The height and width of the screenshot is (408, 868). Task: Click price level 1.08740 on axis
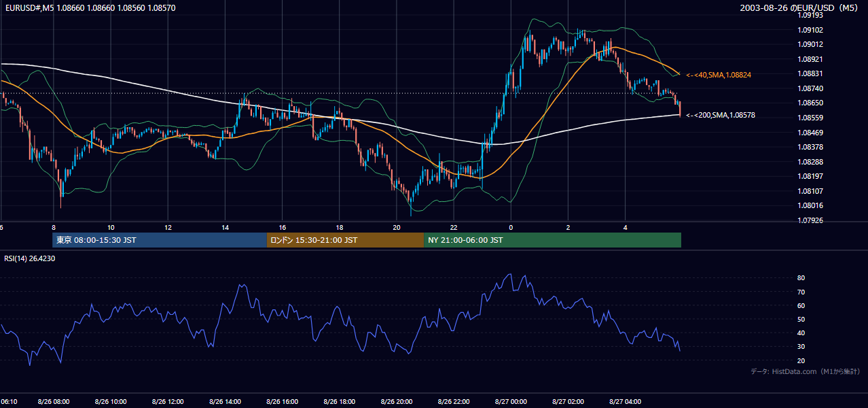point(810,88)
